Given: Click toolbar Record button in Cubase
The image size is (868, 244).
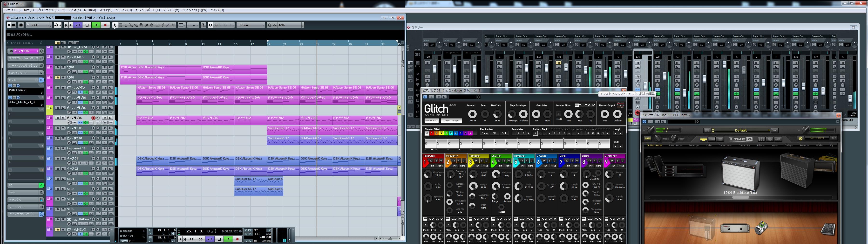Looking at the screenshot, I should (x=105, y=25).
